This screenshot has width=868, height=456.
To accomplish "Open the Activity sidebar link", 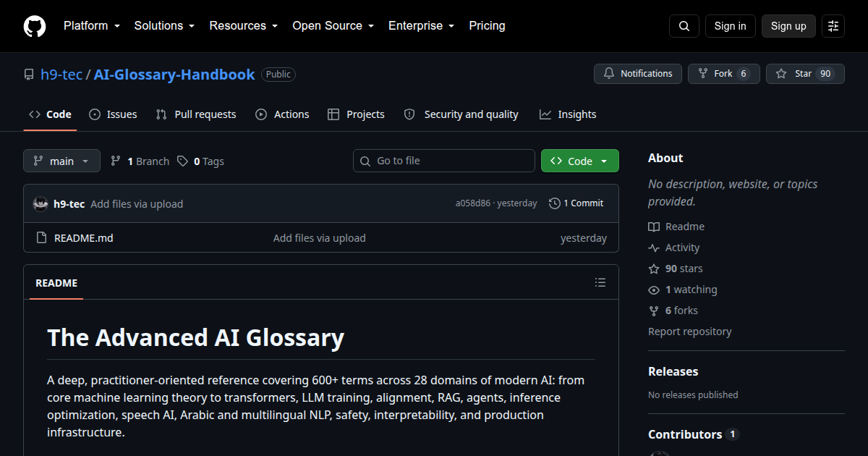I will click(x=674, y=248).
